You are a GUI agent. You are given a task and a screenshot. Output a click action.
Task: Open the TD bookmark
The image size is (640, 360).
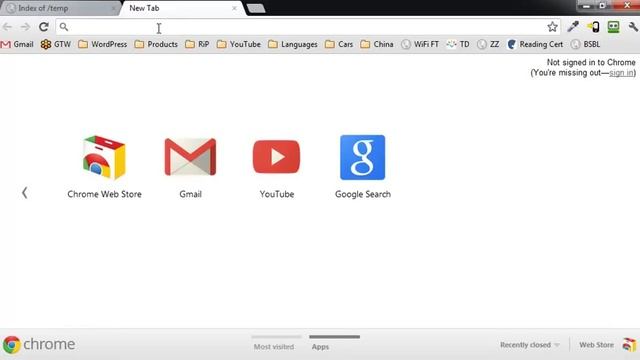coord(458,44)
